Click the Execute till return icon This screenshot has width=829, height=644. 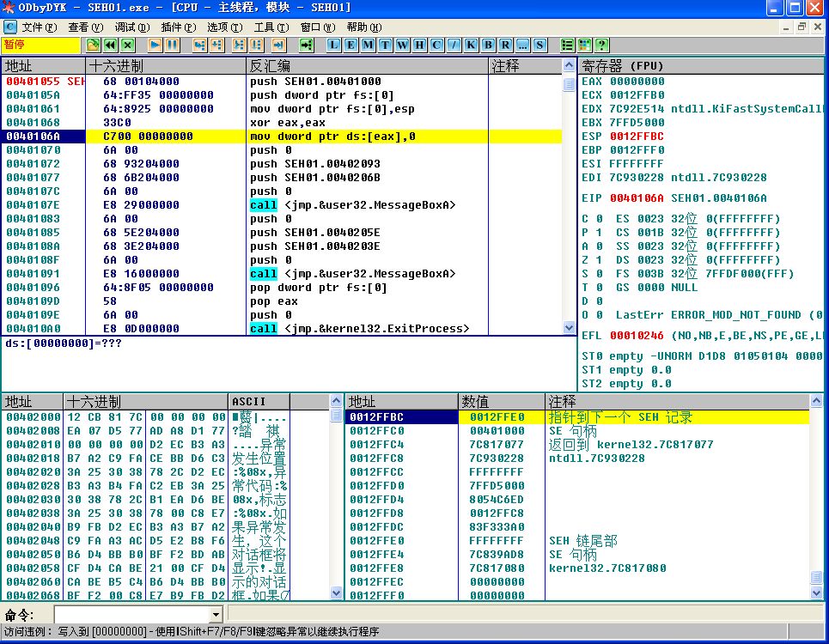pyautogui.click(x=278, y=46)
